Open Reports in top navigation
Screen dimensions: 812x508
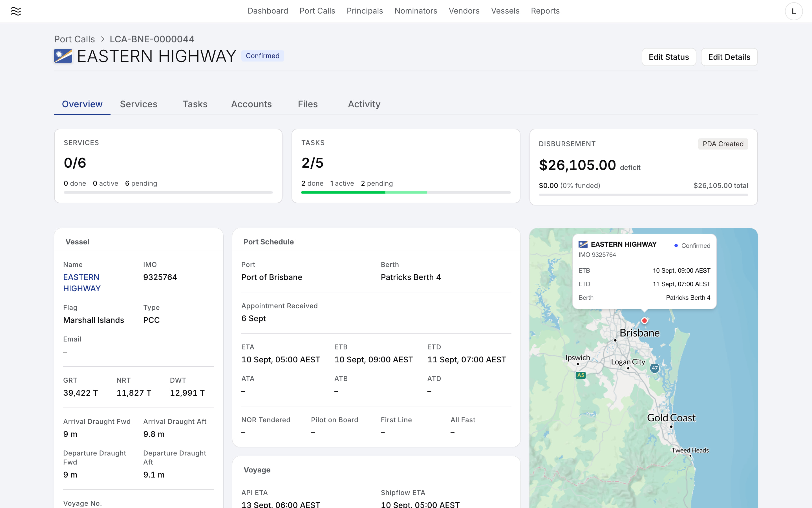[545, 11]
